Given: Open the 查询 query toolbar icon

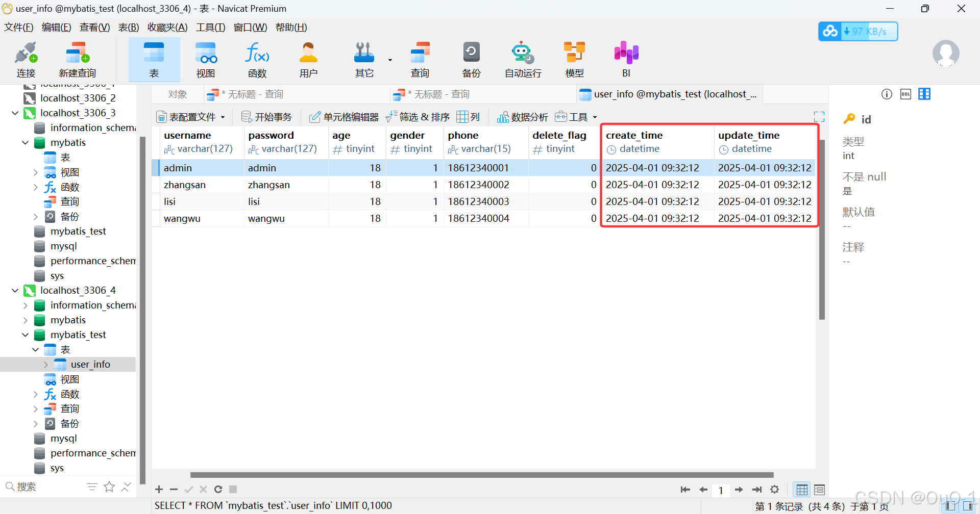Looking at the screenshot, I should 420,60.
